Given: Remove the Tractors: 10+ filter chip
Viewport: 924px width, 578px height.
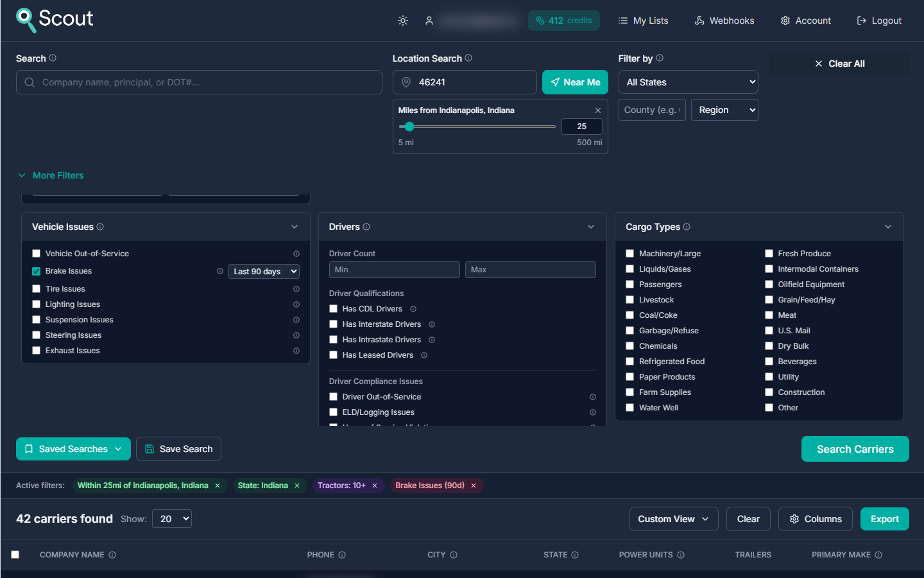Looking at the screenshot, I should click(375, 486).
